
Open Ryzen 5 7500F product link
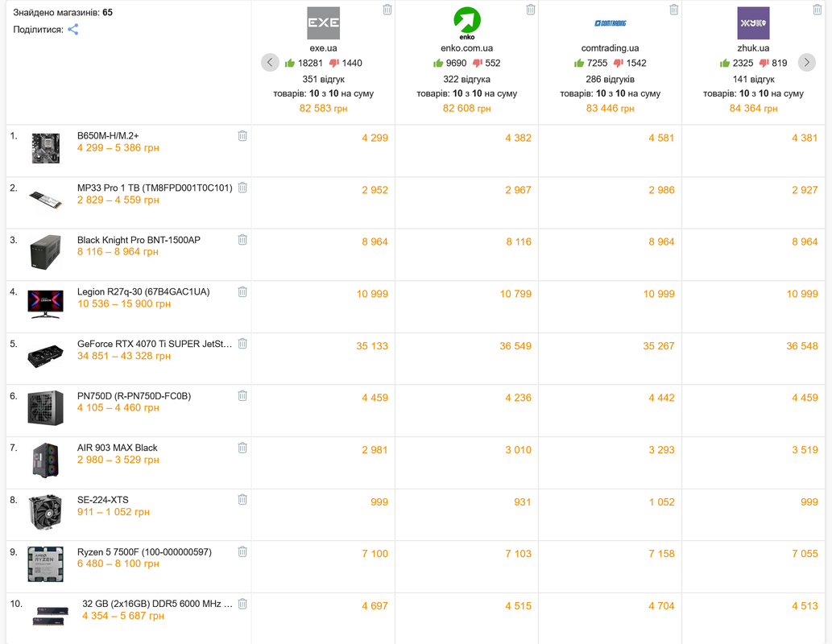point(144,552)
